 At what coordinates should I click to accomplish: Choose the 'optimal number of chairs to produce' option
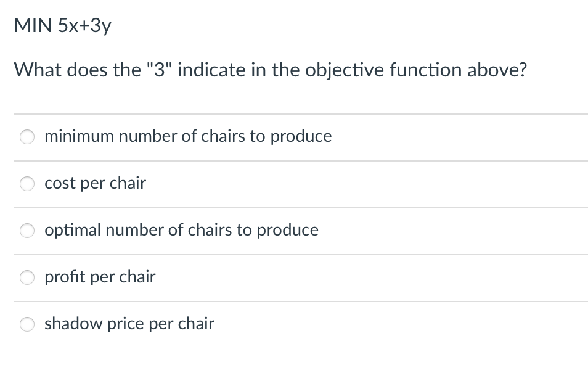pyautogui.click(x=27, y=231)
